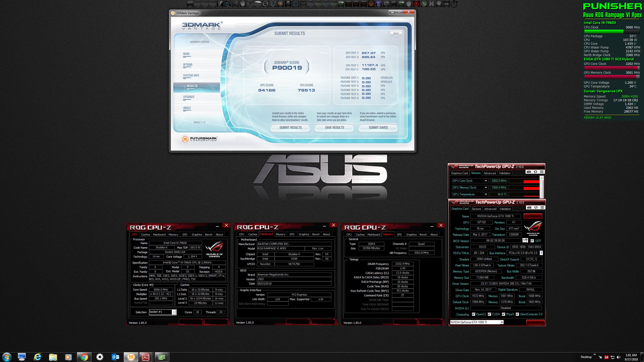The image size is (644, 362).
Task: Click the Bus Interface question mark icon
Action: click(541, 253)
